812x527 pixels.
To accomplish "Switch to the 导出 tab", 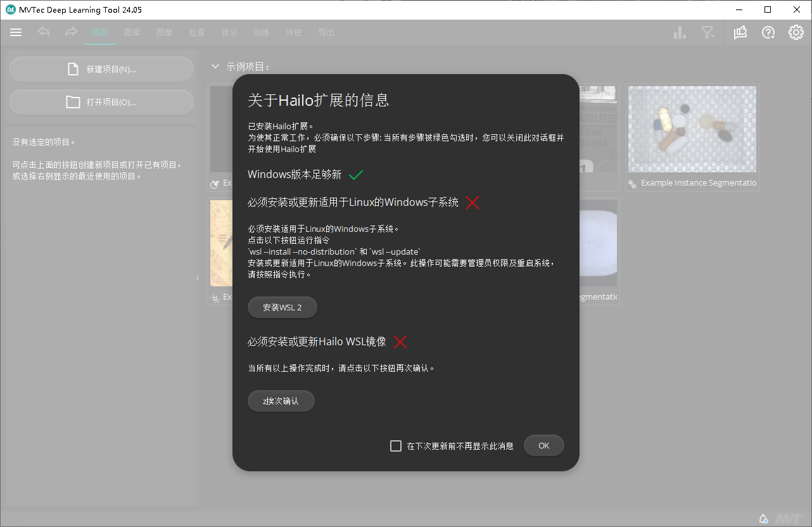I will point(326,32).
